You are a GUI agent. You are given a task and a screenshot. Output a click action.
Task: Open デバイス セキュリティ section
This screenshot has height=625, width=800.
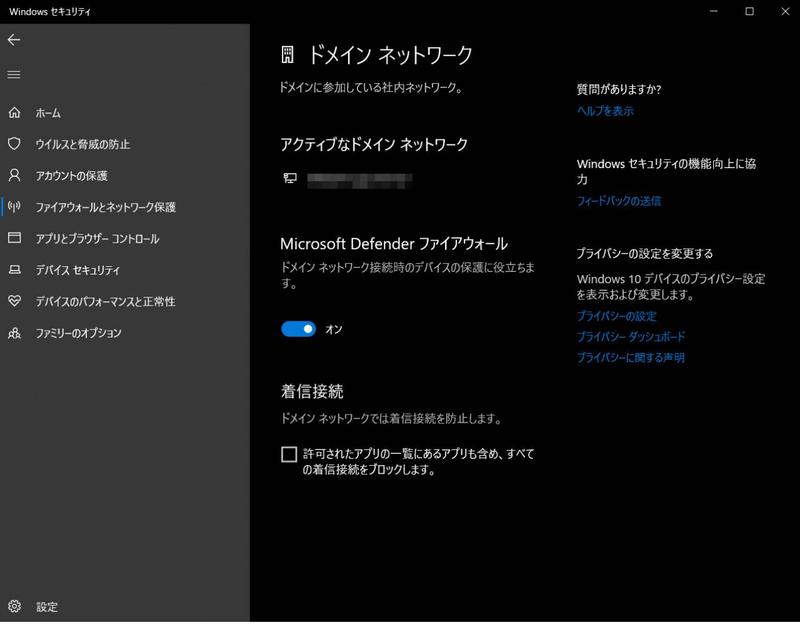[78, 270]
